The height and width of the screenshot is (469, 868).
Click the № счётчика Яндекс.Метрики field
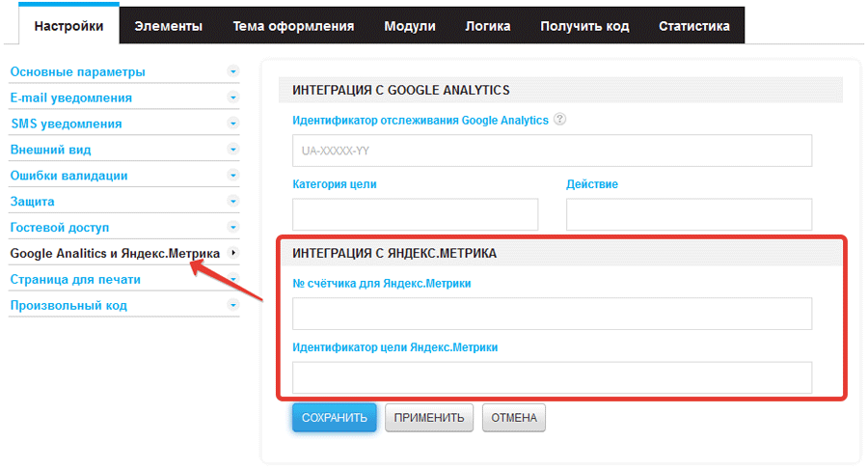click(552, 314)
